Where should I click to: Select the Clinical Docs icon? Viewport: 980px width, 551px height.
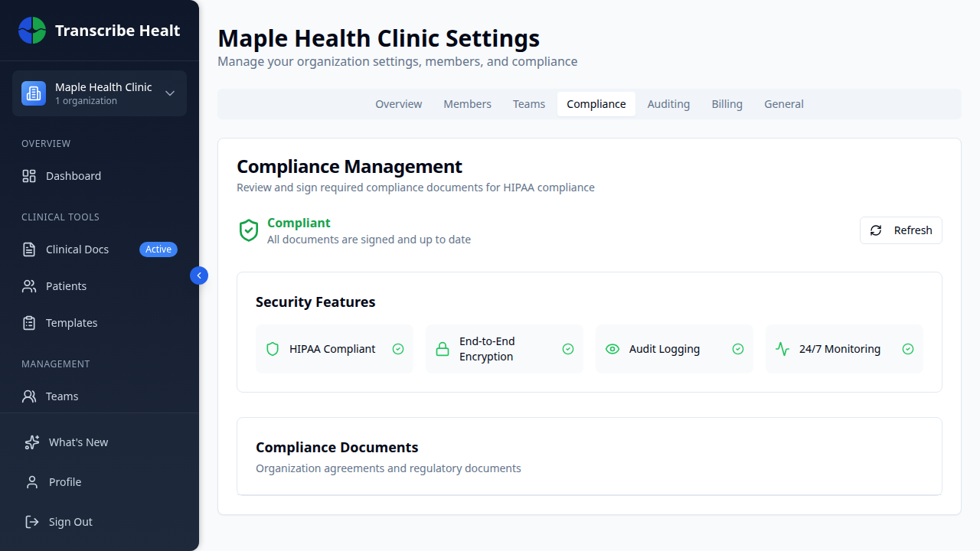(x=29, y=249)
